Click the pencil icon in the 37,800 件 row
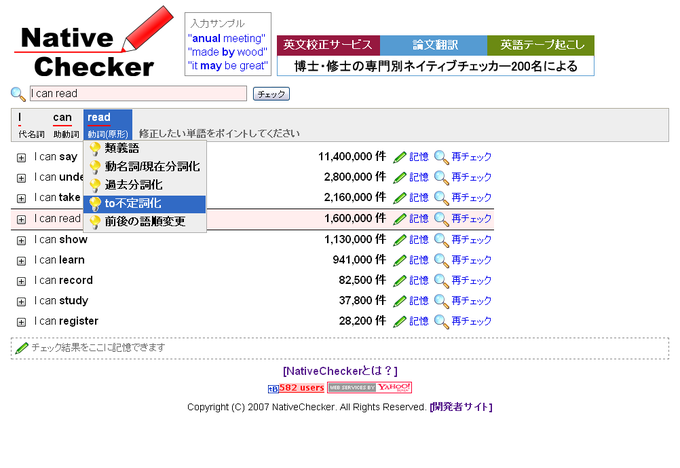Viewport: 680px width, 468px height. (x=399, y=301)
